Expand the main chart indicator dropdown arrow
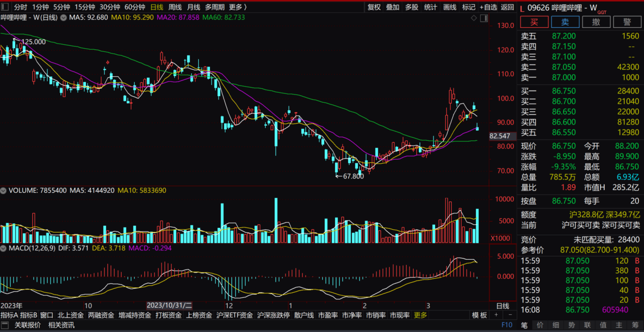Image resolution: width=644 pixels, height=332 pixels. click(x=63, y=18)
